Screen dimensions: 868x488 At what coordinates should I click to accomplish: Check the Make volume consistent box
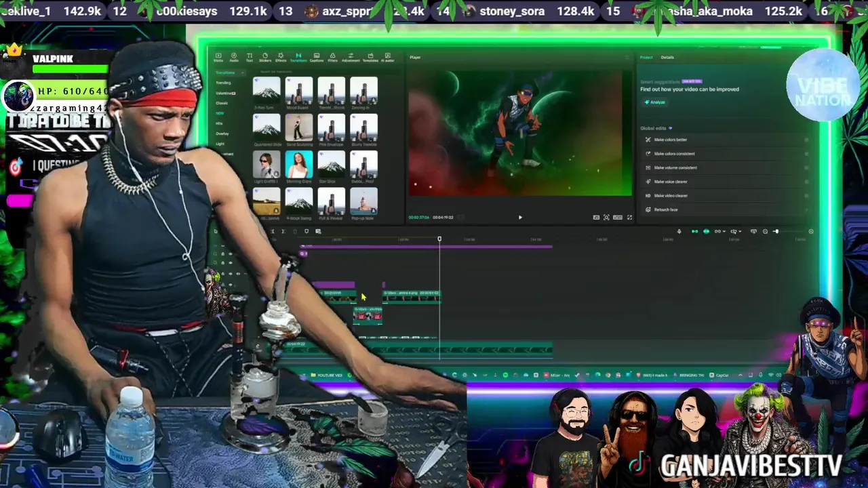tap(806, 167)
